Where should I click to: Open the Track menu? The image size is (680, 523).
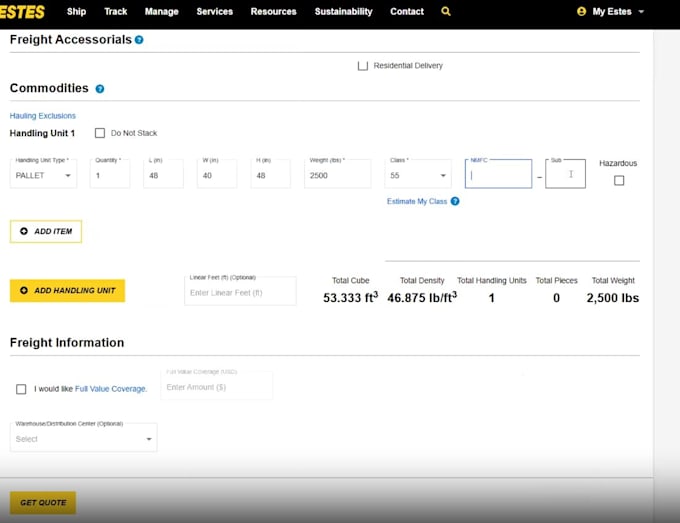116,12
